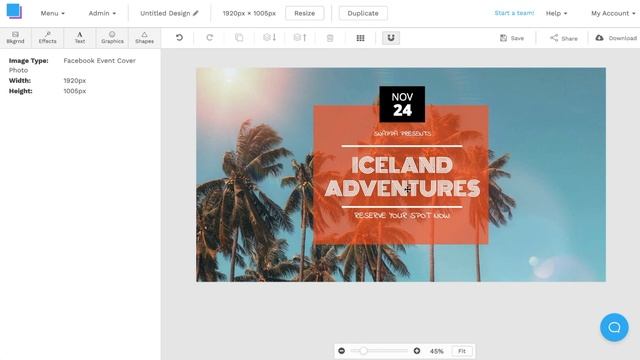Select the SWAYPAY PRESENTS text
This screenshot has width=640, height=360.
pos(402,133)
